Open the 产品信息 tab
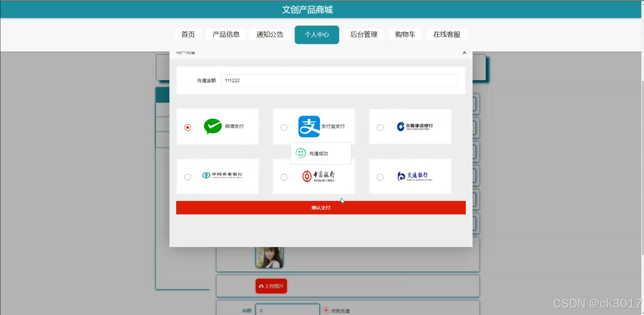The image size is (644, 315). [x=226, y=34]
